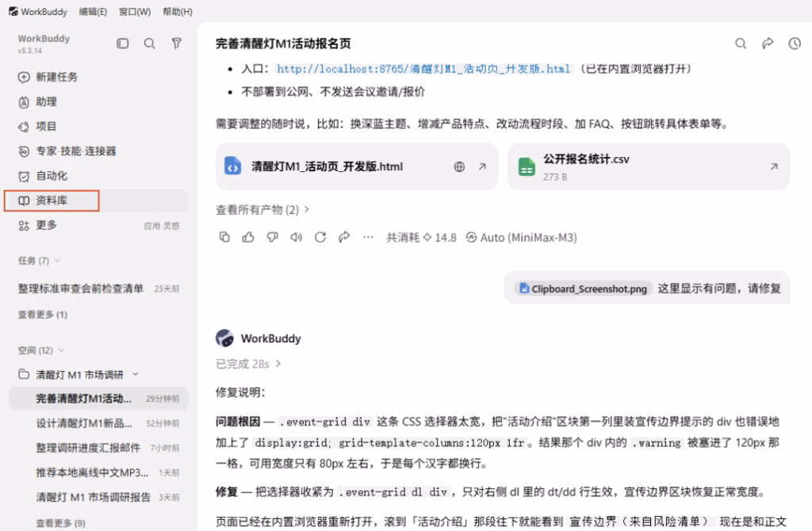
Task: Click the v5.3.14 version label
Action: (29, 51)
